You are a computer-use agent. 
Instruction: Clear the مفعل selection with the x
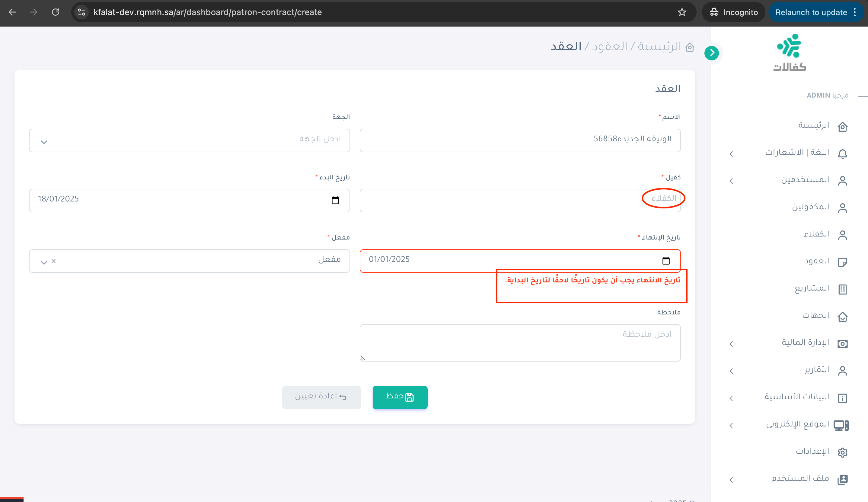(x=53, y=261)
